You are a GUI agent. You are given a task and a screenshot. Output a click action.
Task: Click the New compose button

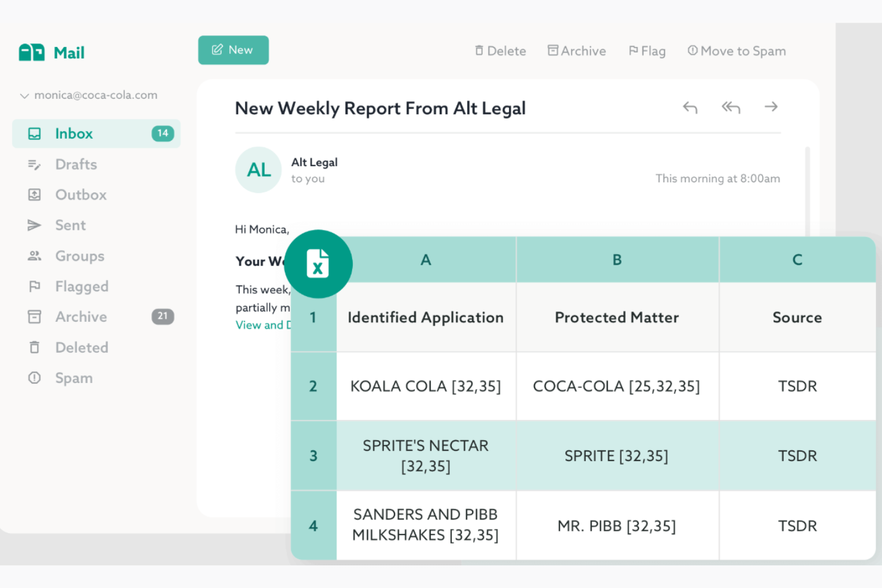(233, 50)
